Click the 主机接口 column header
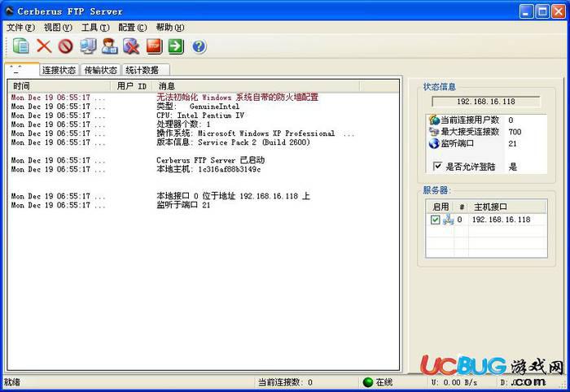Image resolution: width=570 pixels, height=392 pixels. 507,207
